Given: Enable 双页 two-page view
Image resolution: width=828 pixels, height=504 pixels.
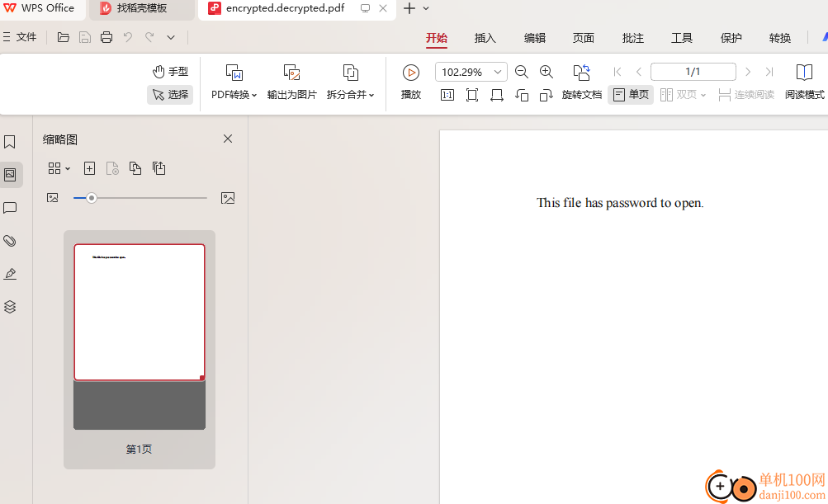Looking at the screenshot, I should (678, 95).
